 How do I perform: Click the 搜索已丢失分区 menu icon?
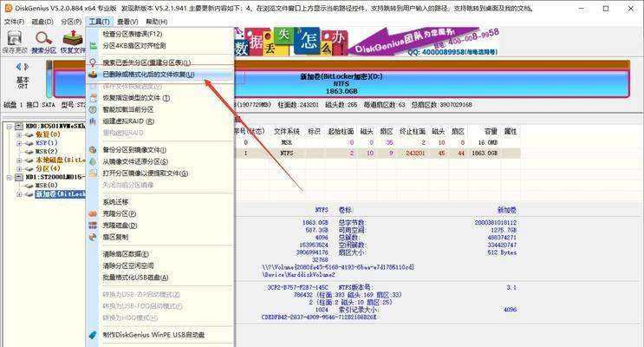pos(94,62)
